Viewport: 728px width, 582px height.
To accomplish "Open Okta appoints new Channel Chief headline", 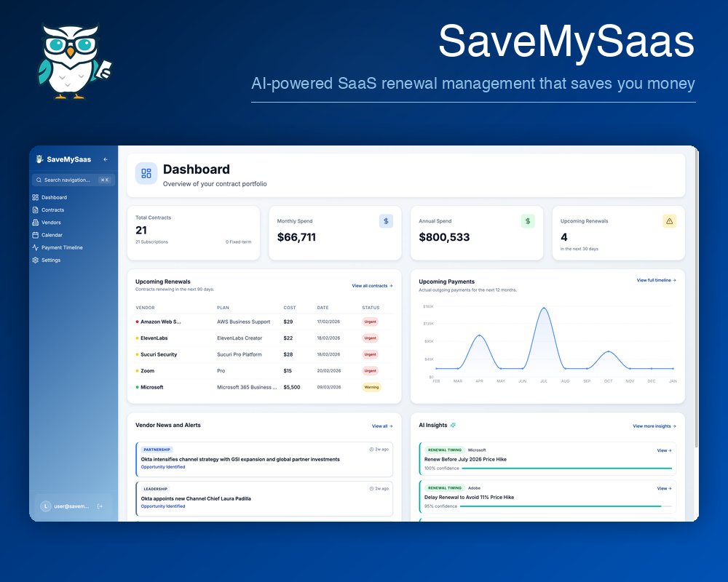I will coord(196,498).
